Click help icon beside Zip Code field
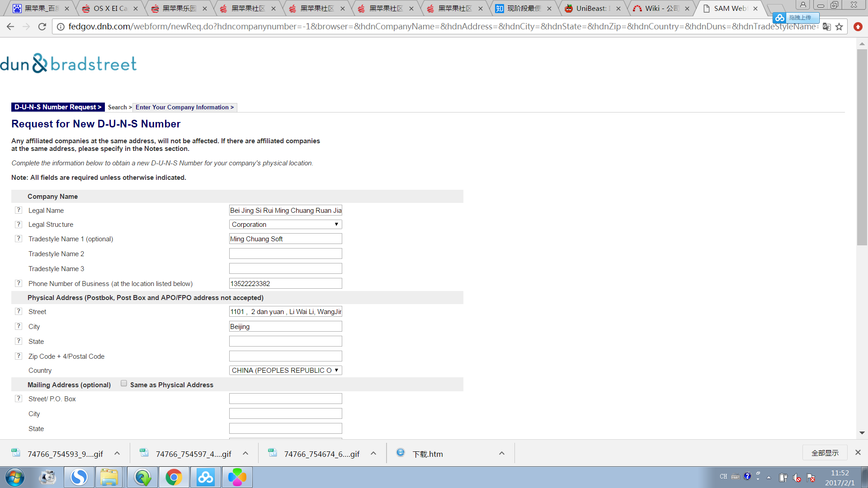 (x=19, y=356)
